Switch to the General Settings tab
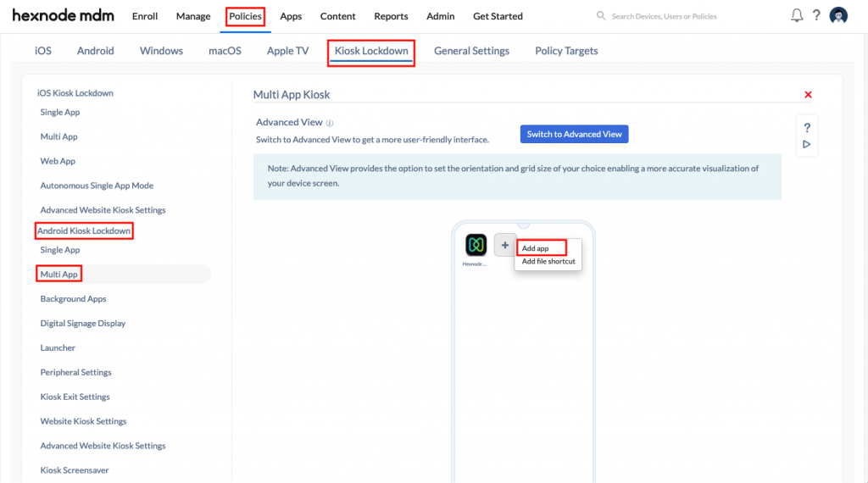This screenshot has height=483, width=868. [471, 50]
